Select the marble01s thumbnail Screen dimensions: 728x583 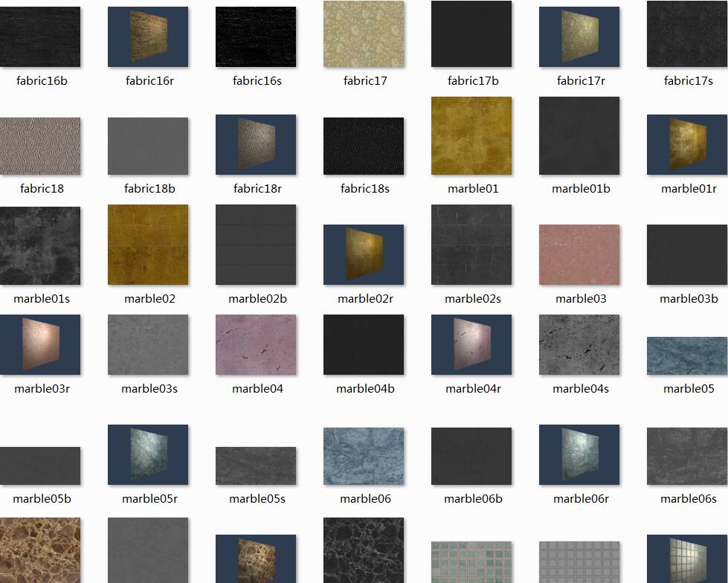pos(40,245)
